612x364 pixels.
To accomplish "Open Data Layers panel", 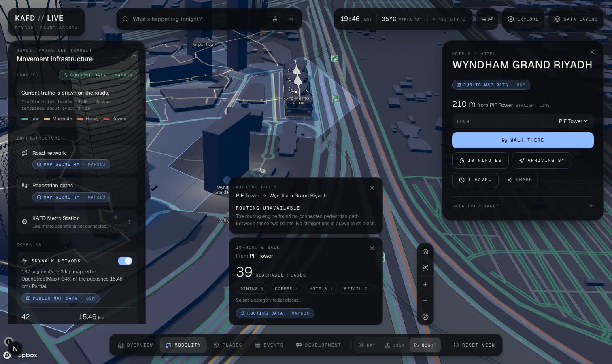I will click(x=576, y=19).
